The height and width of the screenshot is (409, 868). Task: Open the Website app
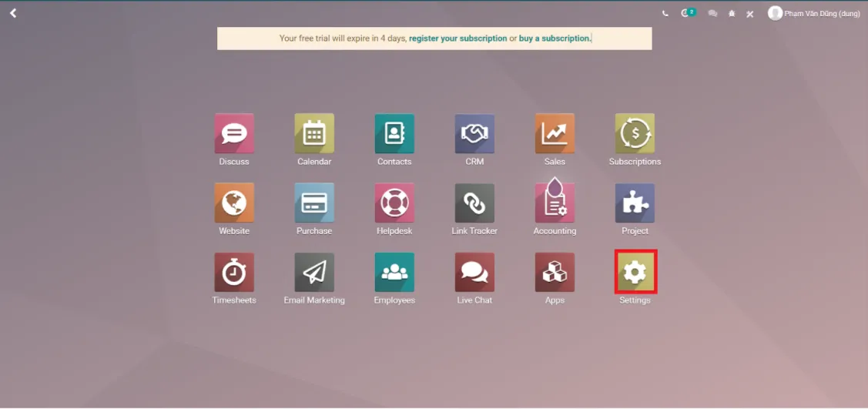tap(234, 203)
